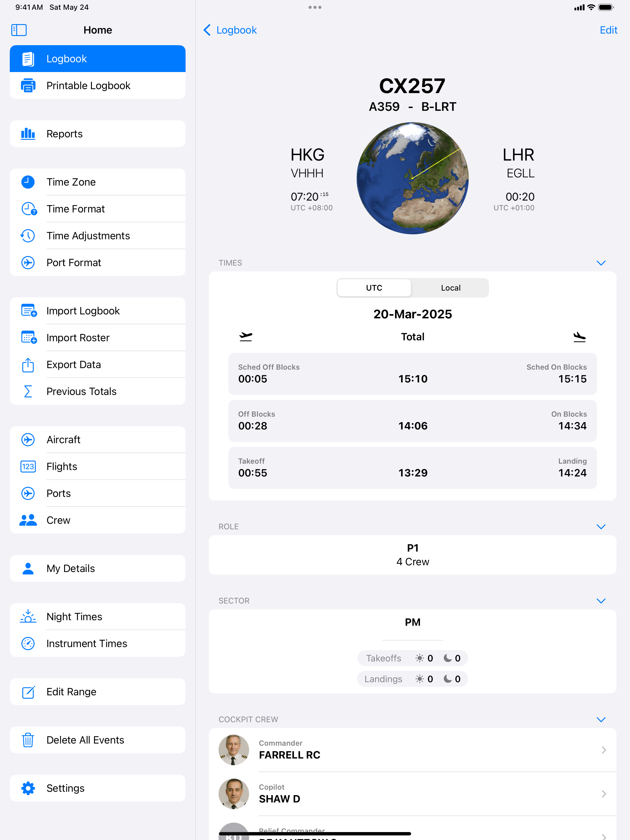Click the Instrument Times gauge icon
630x840 pixels.
pos(28,644)
